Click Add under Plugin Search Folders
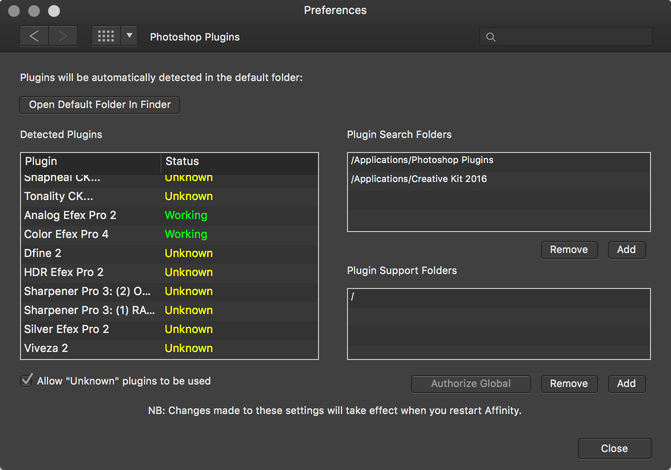The image size is (671, 470). pyautogui.click(x=626, y=250)
